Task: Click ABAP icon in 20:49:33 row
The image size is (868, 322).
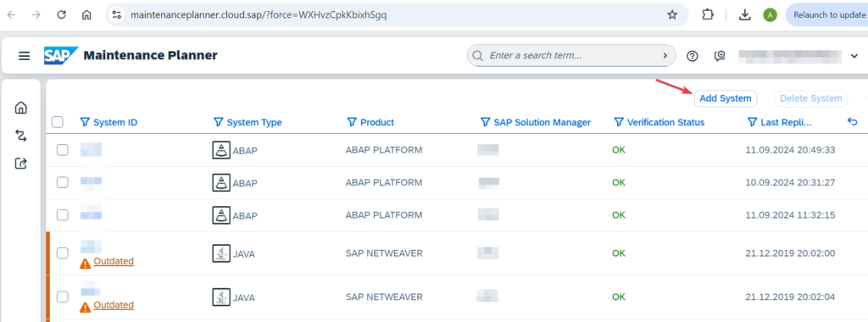Action: (221, 150)
